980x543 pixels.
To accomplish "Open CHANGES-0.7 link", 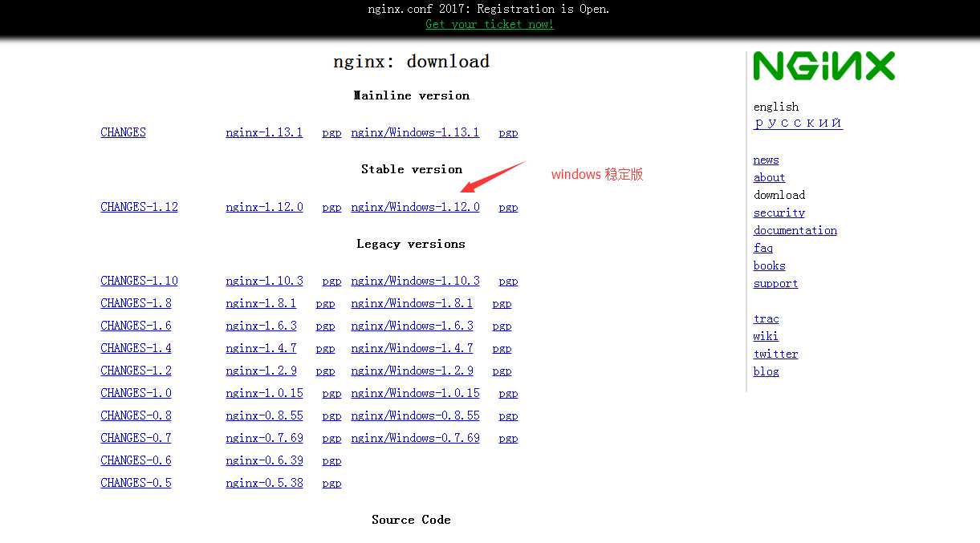I will coord(136,438).
